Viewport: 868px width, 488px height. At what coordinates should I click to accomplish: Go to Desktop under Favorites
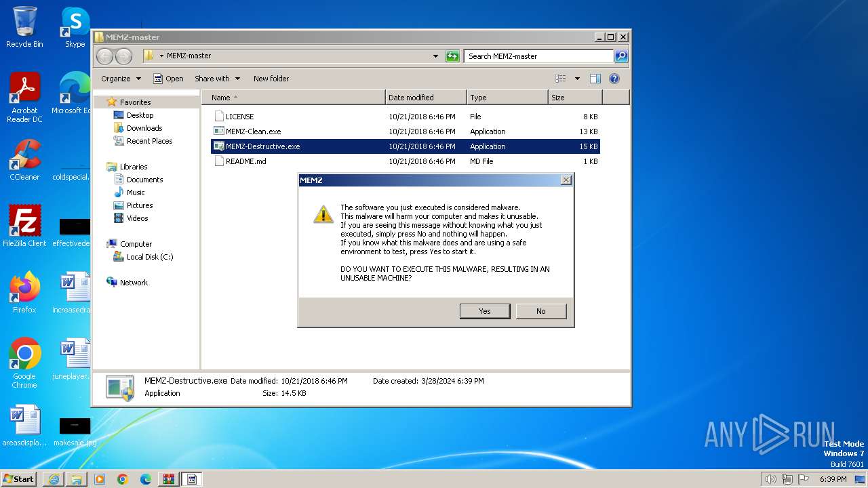(x=140, y=115)
